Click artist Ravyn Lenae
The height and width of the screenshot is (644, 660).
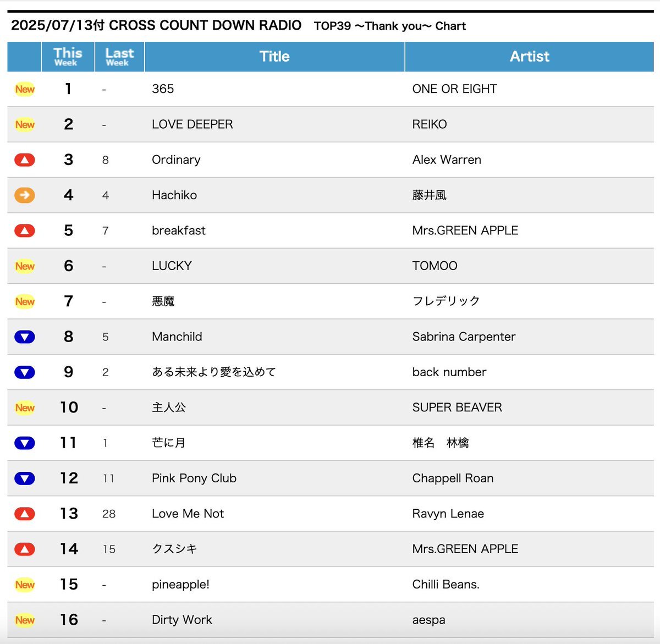(448, 514)
